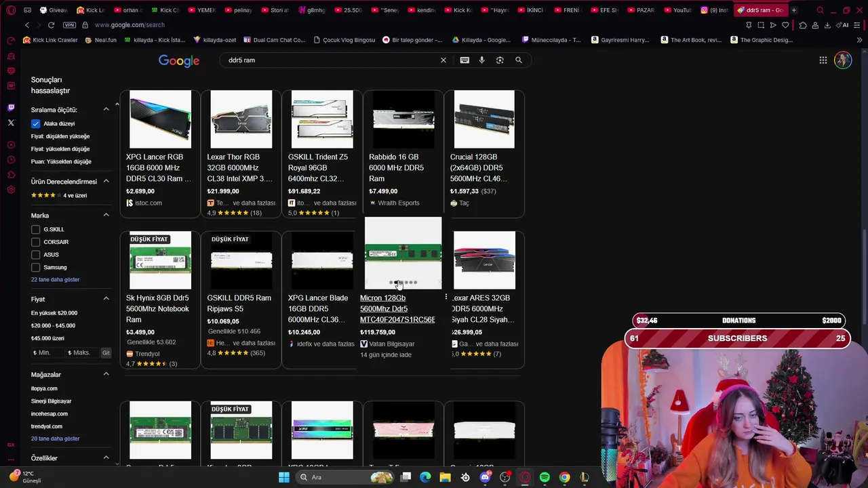The height and width of the screenshot is (488, 868).
Task: Open Google Lens image search icon
Action: tap(500, 60)
